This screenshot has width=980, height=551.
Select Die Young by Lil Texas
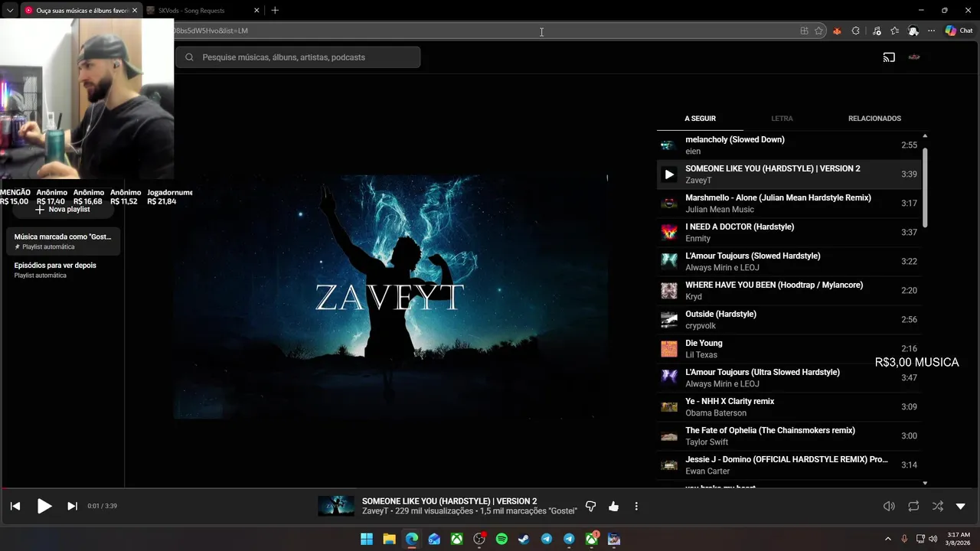tap(789, 349)
